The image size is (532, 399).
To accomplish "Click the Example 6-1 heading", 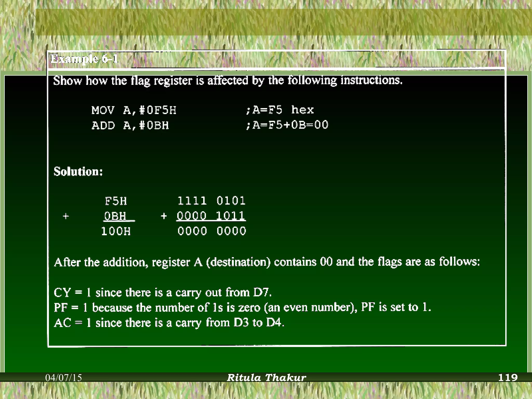I will (84, 59).
